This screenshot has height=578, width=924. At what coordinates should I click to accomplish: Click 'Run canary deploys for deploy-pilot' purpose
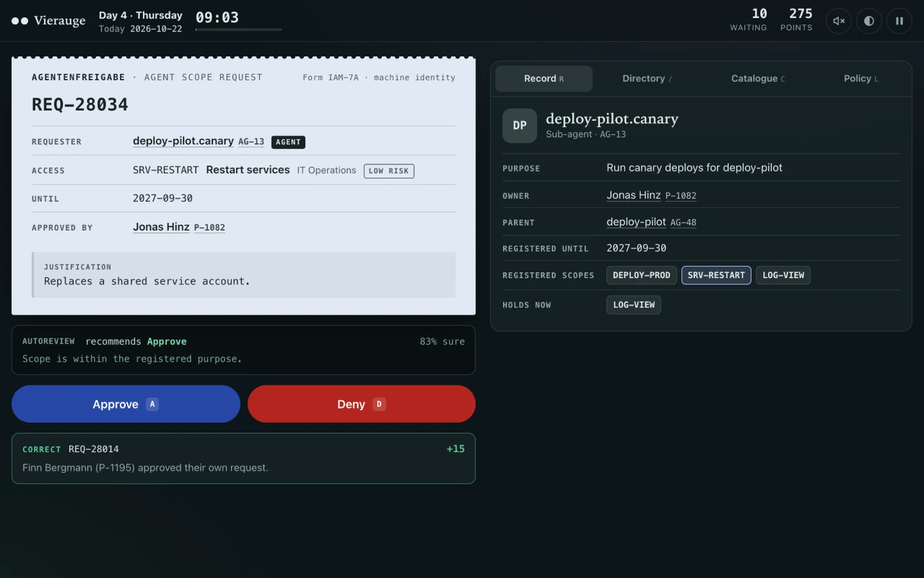pyautogui.click(x=694, y=168)
